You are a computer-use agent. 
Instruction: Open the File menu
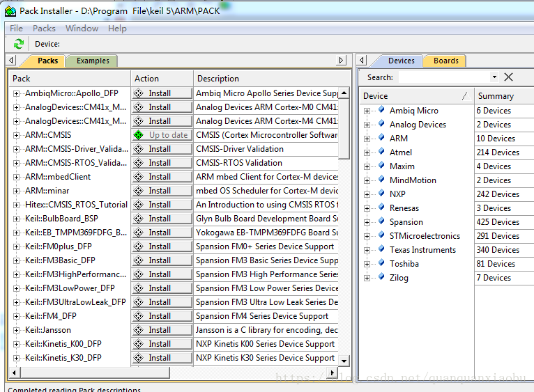[16, 29]
